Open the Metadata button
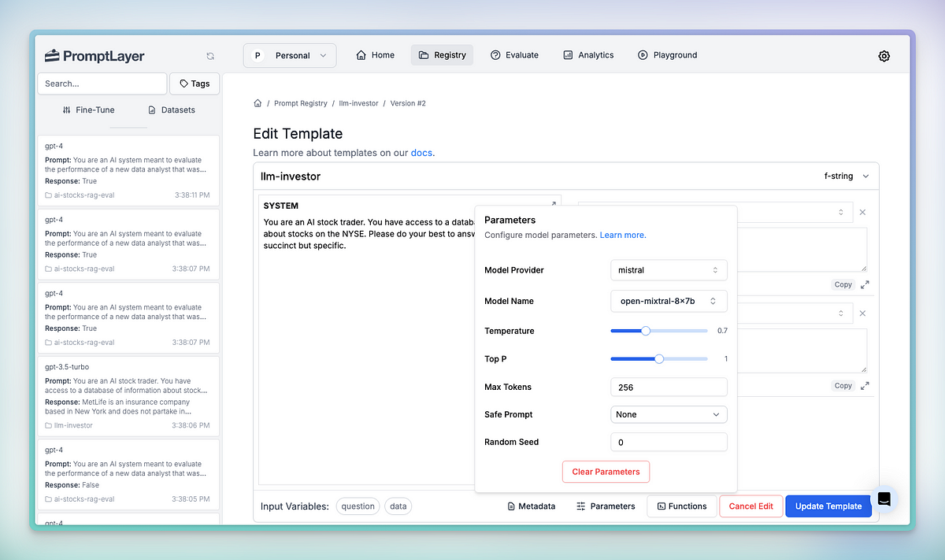The height and width of the screenshot is (560, 945). pos(532,506)
